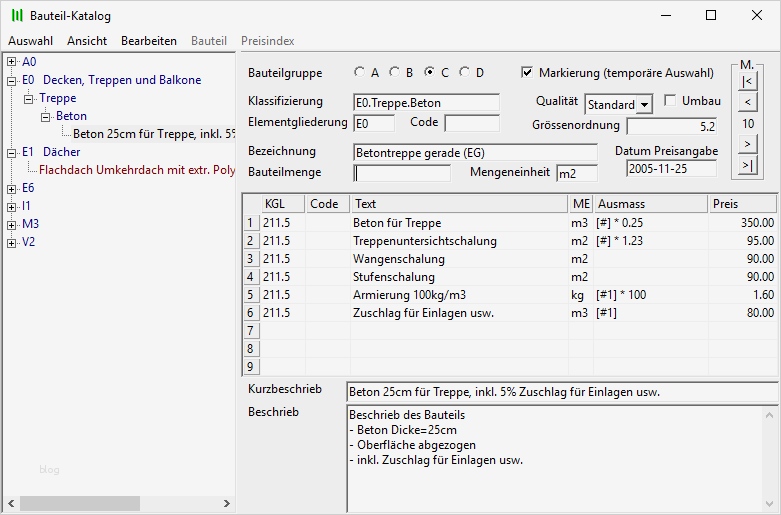Collapse the Treppe tree node
781x515 pixels.
click(x=28, y=99)
